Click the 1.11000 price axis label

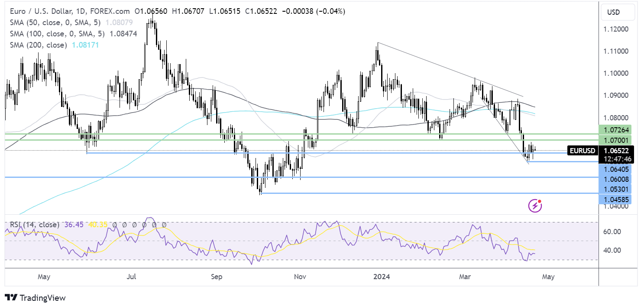(x=617, y=51)
